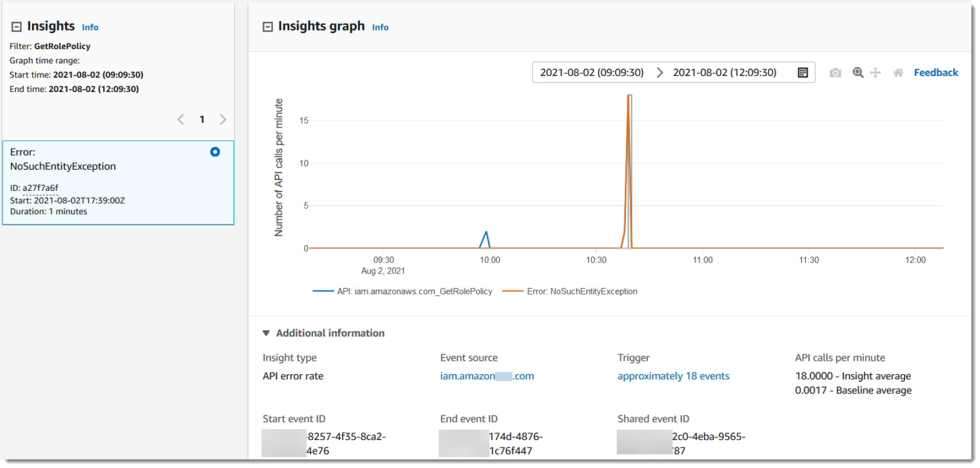This screenshot has width=980, height=468.
Task: Open Info link beside Insights heading
Action: point(90,27)
